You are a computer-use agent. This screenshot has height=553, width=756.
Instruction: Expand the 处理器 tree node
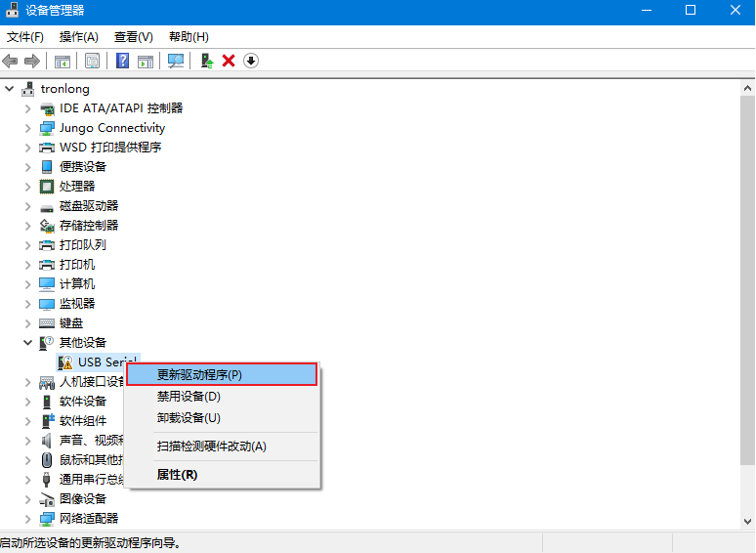tap(28, 187)
